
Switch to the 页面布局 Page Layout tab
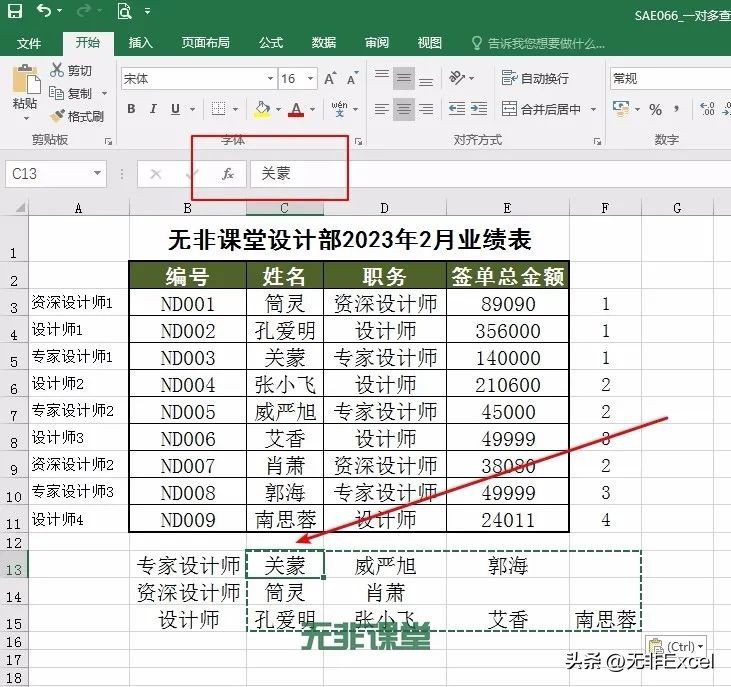[x=206, y=43]
